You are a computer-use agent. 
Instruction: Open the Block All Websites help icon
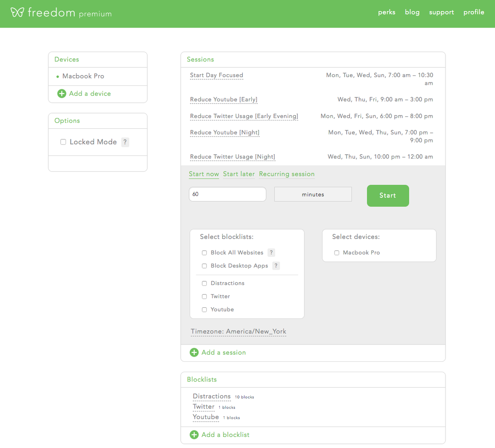[271, 252]
